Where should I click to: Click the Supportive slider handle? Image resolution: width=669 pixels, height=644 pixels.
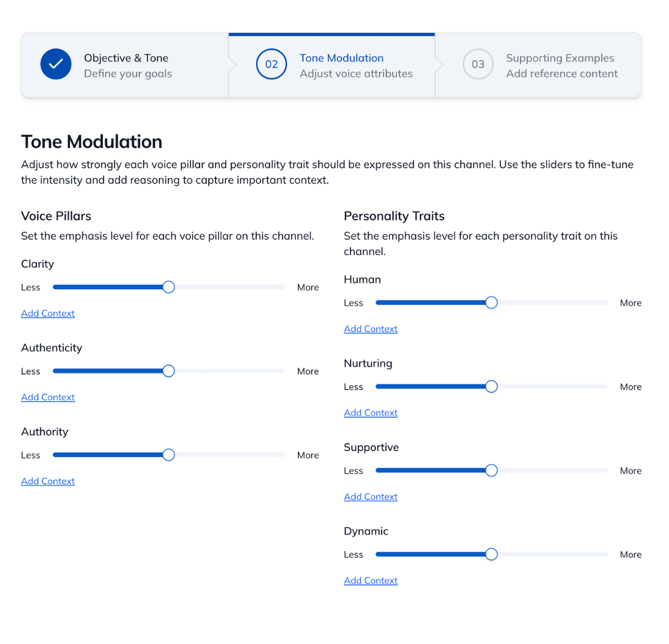[x=491, y=471]
